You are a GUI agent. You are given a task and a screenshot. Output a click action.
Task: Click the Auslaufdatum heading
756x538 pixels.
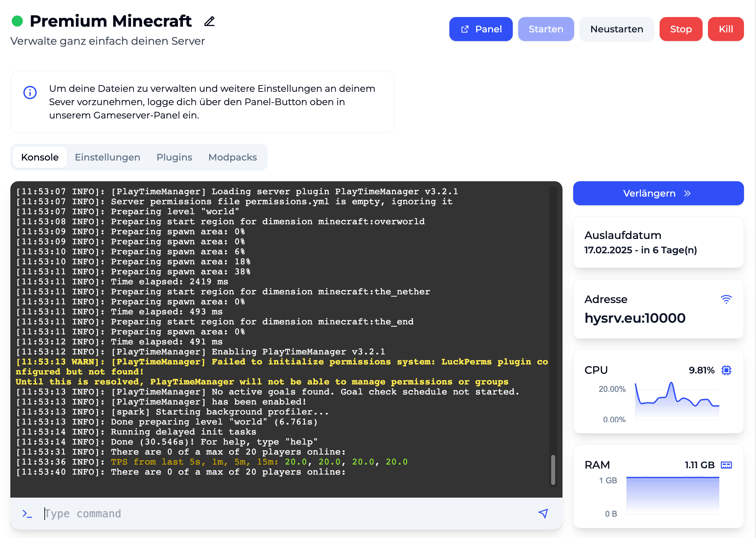[623, 235]
